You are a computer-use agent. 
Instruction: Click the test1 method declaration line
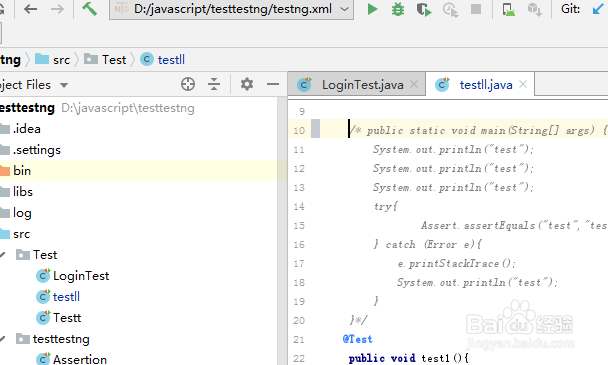[x=408, y=358]
